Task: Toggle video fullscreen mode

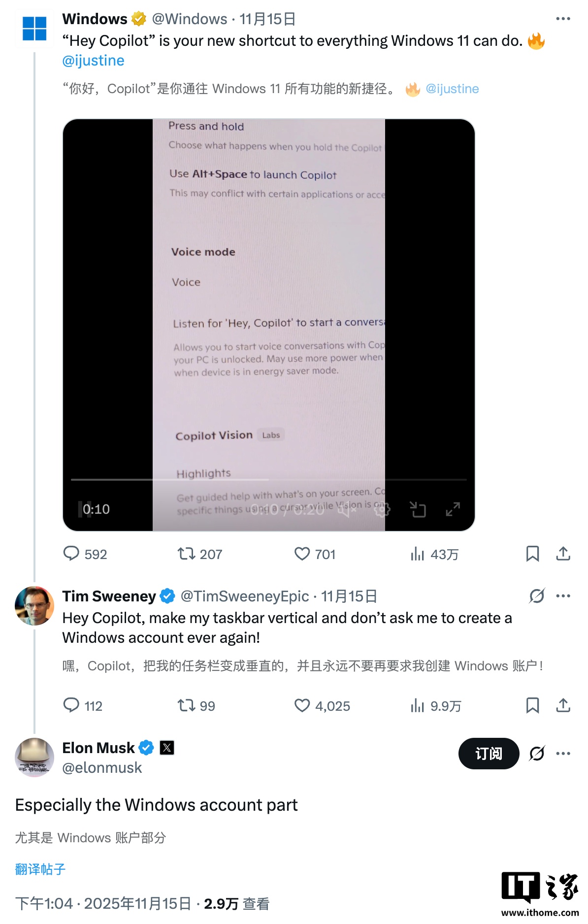Action: click(453, 509)
